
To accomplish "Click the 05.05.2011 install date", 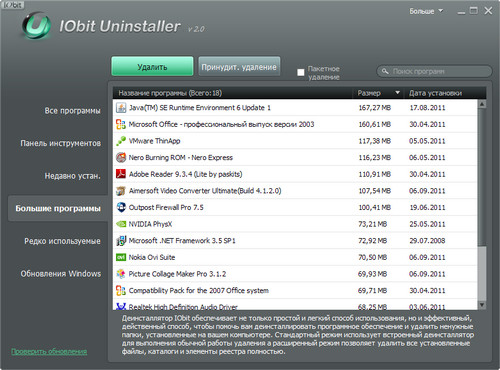I will pos(427,141).
